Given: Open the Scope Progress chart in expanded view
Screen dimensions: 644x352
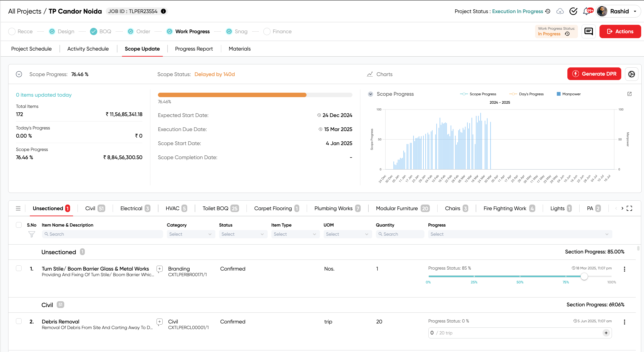Looking at the screenshot, I should click(629, 94).
